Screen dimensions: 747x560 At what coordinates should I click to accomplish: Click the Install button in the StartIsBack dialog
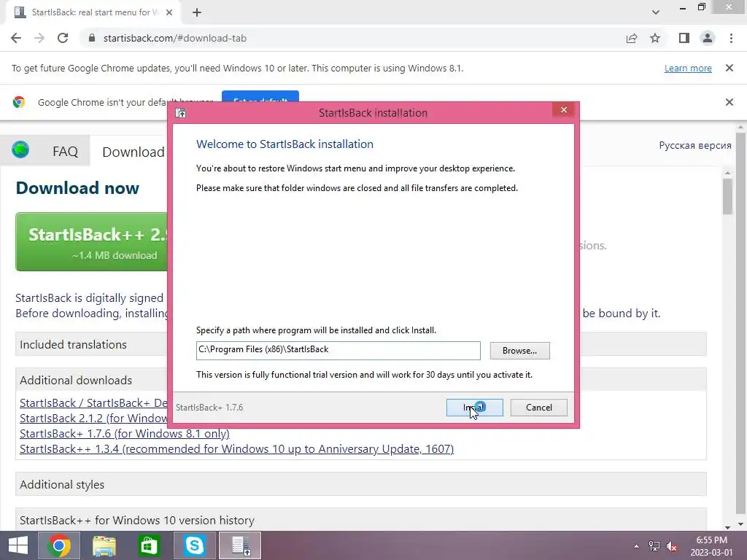(474, 408)
